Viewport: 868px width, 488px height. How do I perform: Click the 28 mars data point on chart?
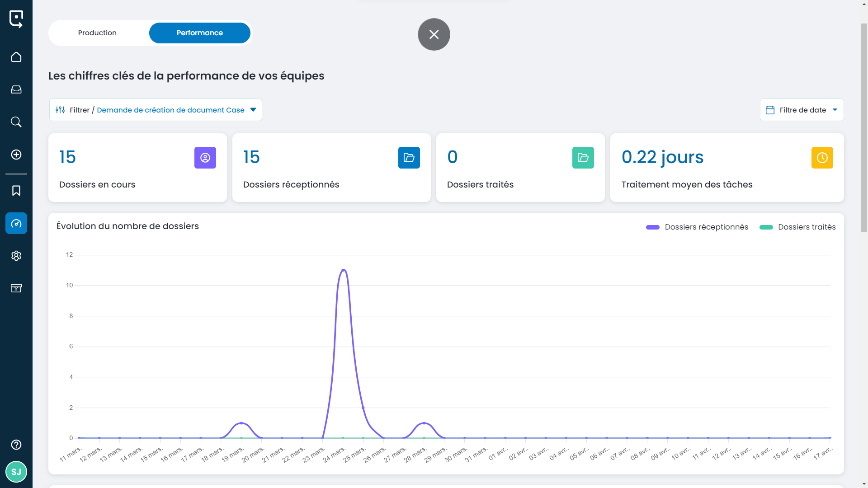click(424, 423)
